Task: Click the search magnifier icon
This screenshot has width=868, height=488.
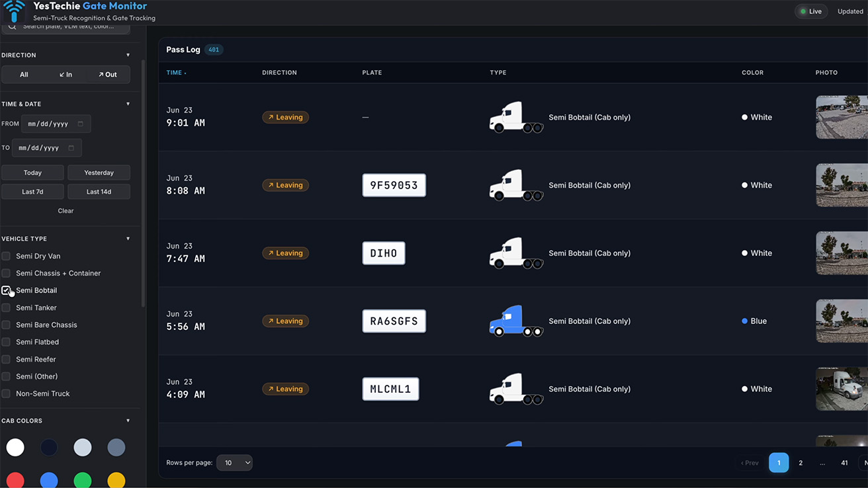Action: coord(13,26)
